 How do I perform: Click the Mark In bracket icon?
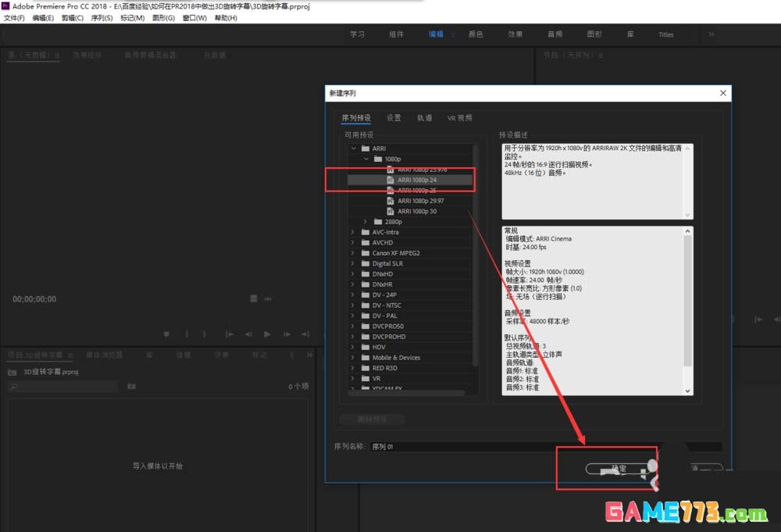[x=187, y=334]
